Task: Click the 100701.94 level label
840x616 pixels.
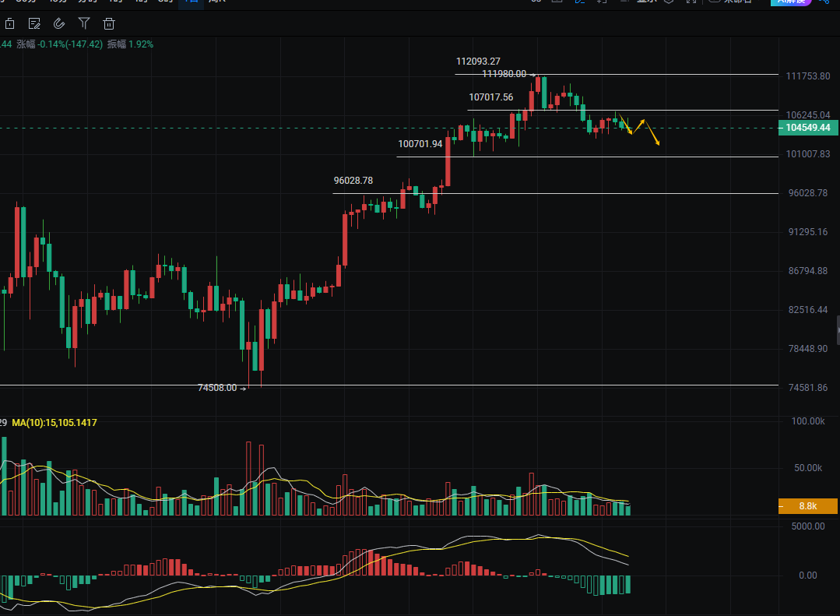Action: tap(420, 143)
